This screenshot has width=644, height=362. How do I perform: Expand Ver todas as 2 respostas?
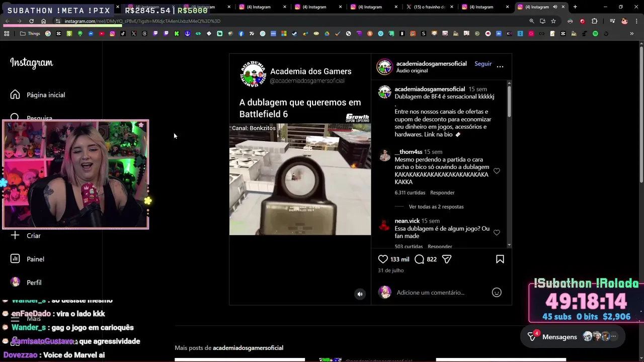coord(436,207)
